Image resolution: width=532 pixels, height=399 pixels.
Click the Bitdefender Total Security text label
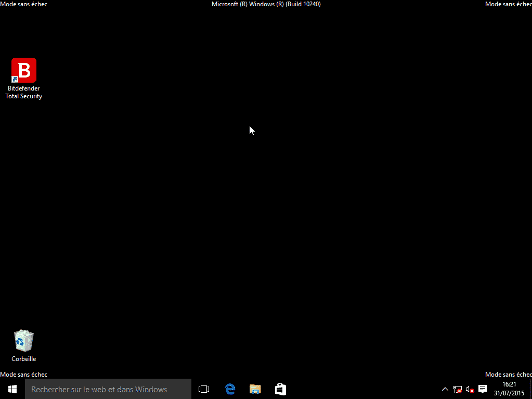[24, 93]
